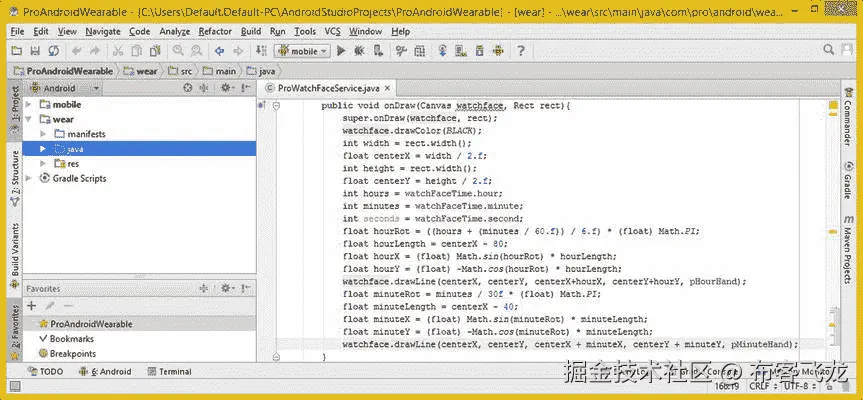863x400 pixels.
Task: Click the Settings wrench toolbar icon
Action: tap(401, 51)
